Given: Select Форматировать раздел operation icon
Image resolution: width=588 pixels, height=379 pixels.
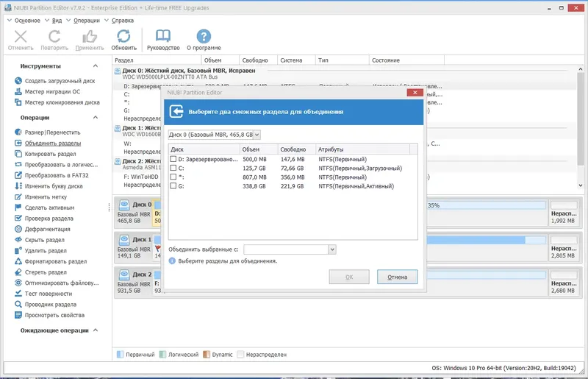Looking at the screenshot, I should (18, 261).
